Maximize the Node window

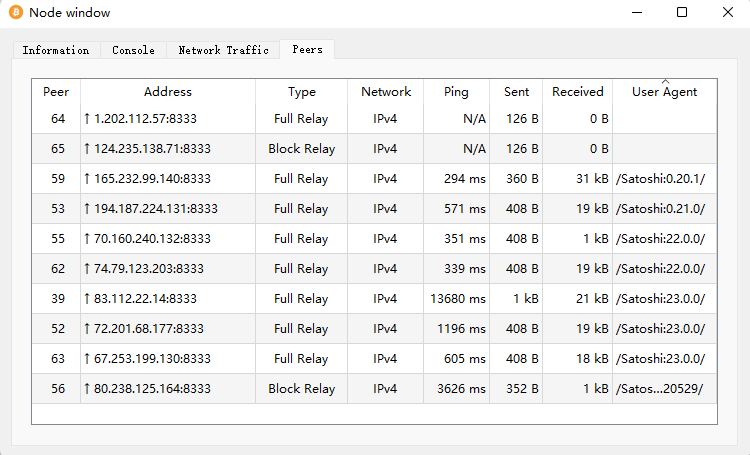pyautogui.click(x=682, y=12)
